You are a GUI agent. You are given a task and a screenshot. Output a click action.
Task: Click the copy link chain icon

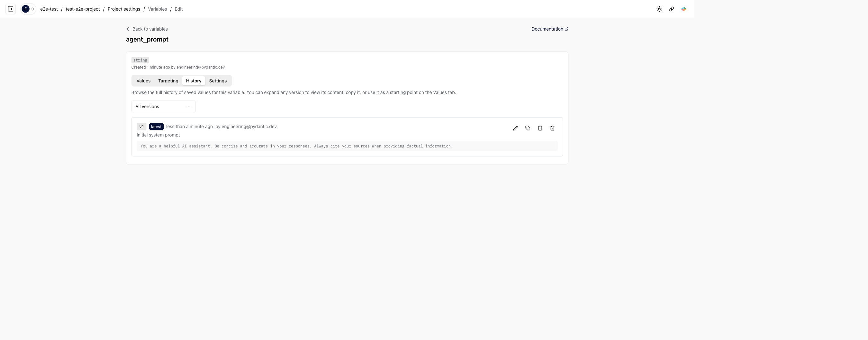(x=671, y=9)
